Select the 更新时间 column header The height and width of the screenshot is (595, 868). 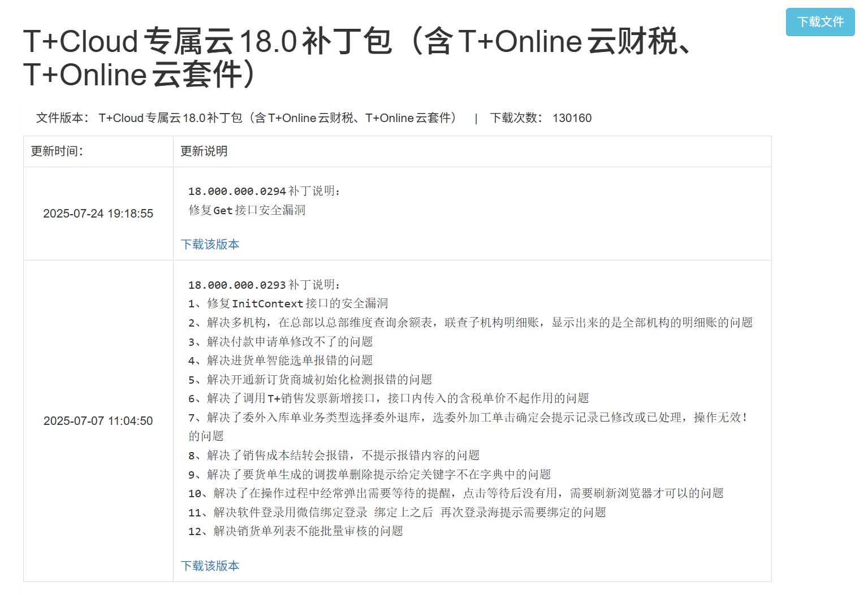pos(57,151)
